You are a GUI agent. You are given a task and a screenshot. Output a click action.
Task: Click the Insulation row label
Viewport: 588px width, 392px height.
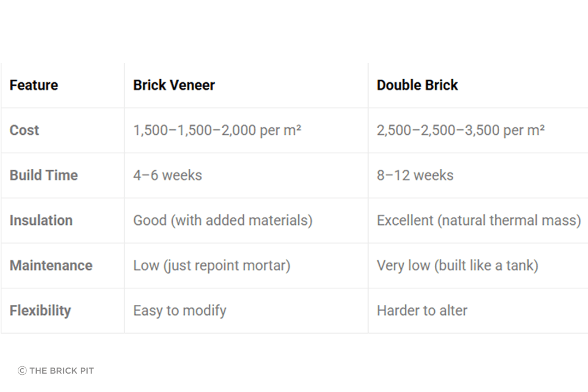coord(41,221)
